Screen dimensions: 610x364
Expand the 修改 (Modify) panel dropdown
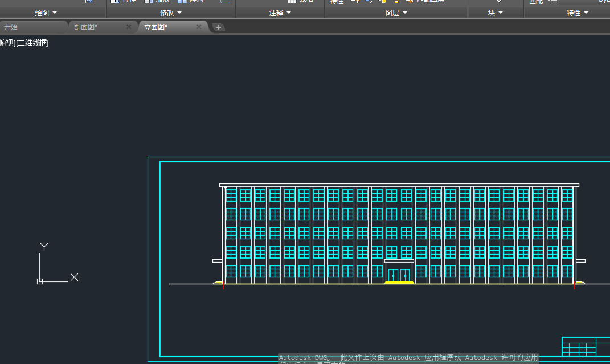point(171,13)
